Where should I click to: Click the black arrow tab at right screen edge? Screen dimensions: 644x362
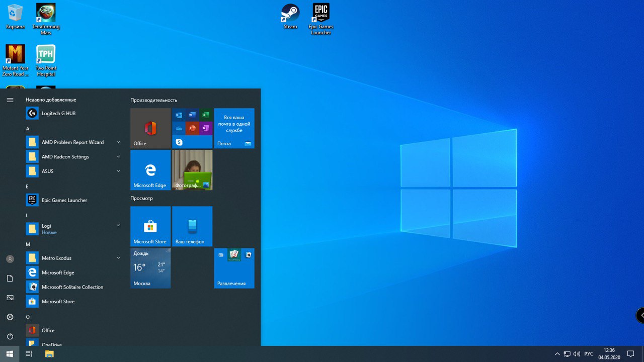pyautogui.click(x=640, y=315)
